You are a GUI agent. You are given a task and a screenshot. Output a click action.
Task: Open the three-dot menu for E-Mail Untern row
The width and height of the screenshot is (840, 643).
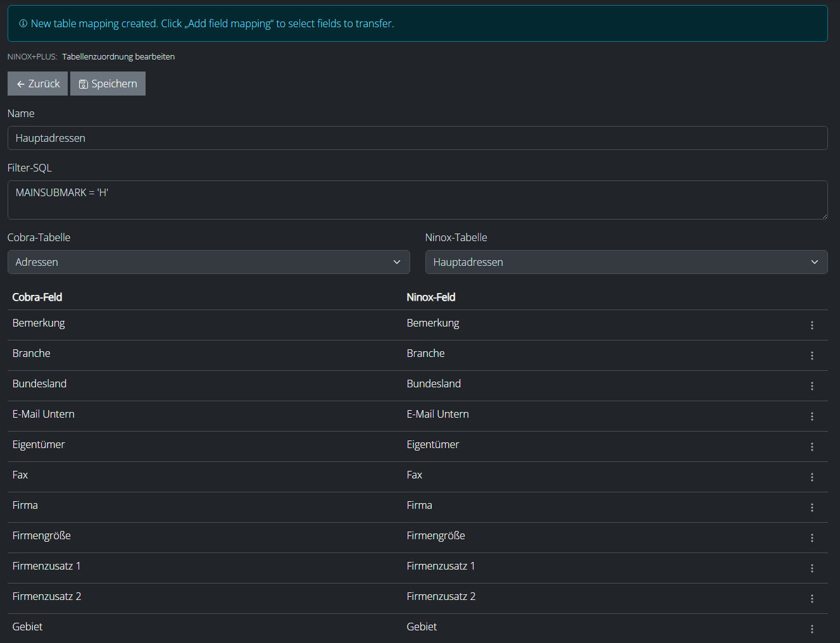(812, 416)
